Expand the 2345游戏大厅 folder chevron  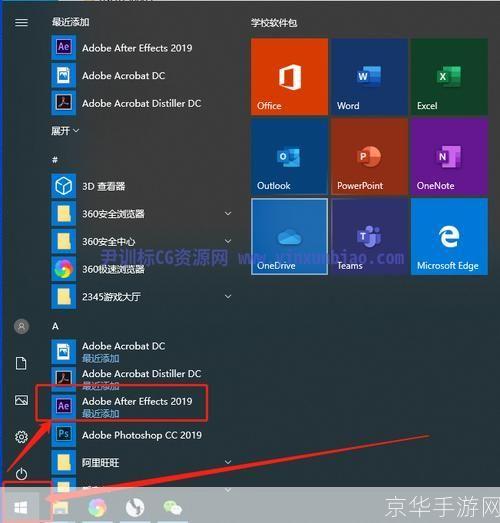pyautogui.click(x=228, y=296)
